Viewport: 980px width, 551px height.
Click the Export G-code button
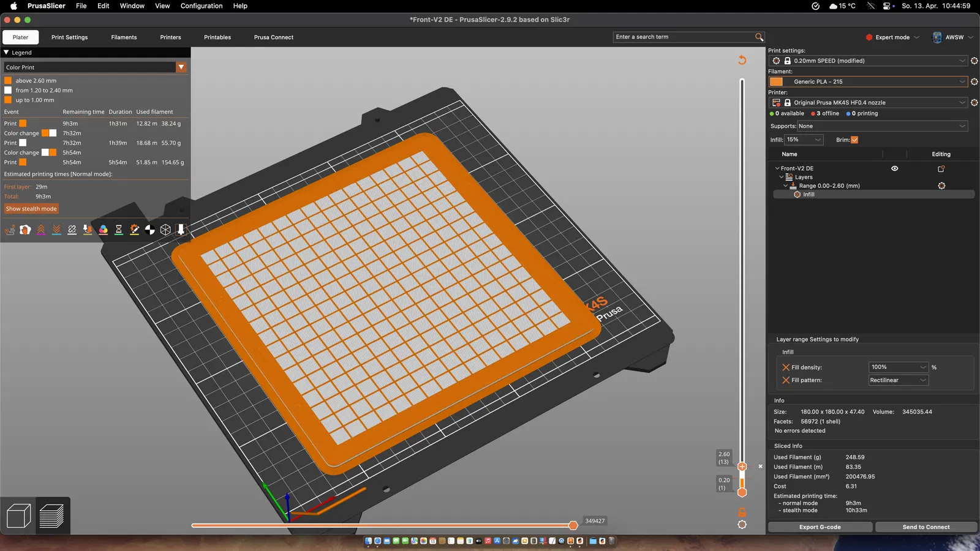820,527
